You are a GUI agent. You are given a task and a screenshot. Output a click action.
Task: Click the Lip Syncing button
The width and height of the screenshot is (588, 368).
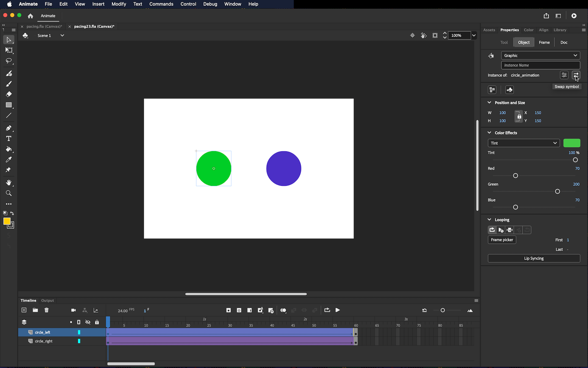coord(534,258)
